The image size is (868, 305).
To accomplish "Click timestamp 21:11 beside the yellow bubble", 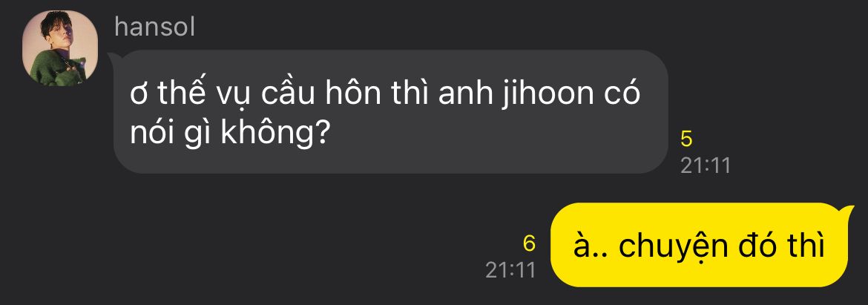I will (510, 269).
